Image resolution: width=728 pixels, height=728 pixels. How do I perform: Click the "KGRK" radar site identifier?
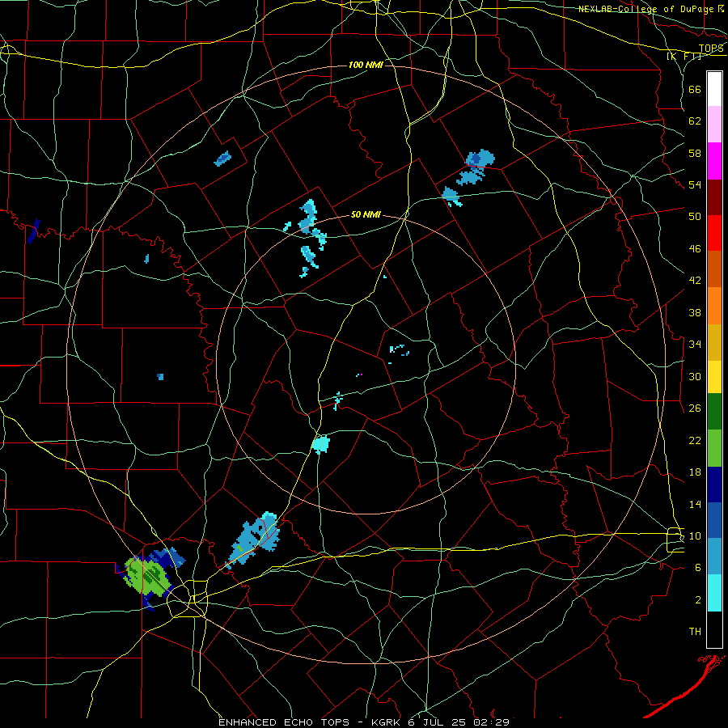click(x=387, y=722)
